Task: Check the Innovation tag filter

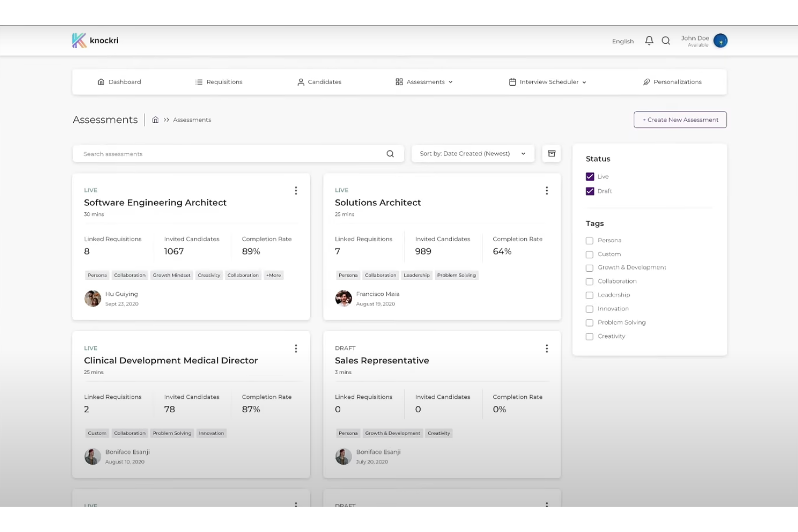Action: tap(589, 309)
